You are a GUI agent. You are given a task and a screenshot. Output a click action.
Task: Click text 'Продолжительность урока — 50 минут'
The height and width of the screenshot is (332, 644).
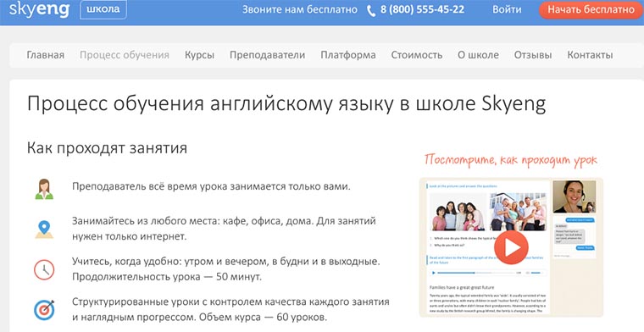[167, 277]
